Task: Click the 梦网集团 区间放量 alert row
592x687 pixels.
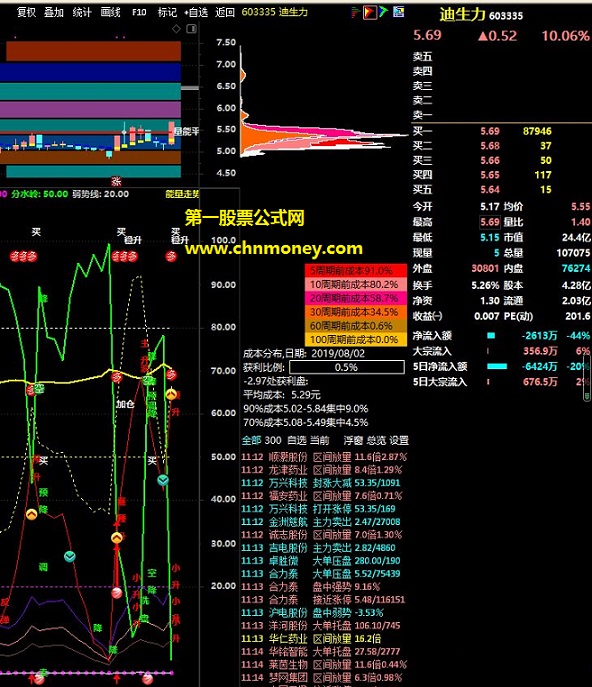Action: coord(324,677)
